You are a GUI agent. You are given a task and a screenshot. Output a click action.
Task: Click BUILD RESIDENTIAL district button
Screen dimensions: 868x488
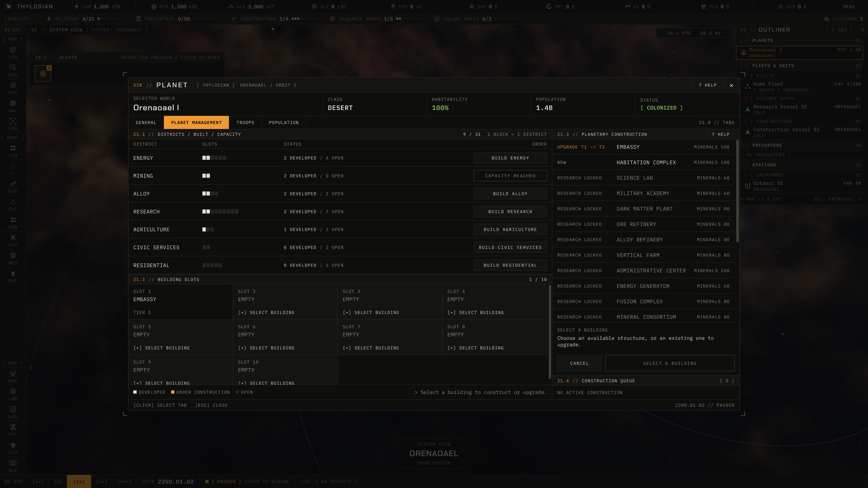(510, 265)
